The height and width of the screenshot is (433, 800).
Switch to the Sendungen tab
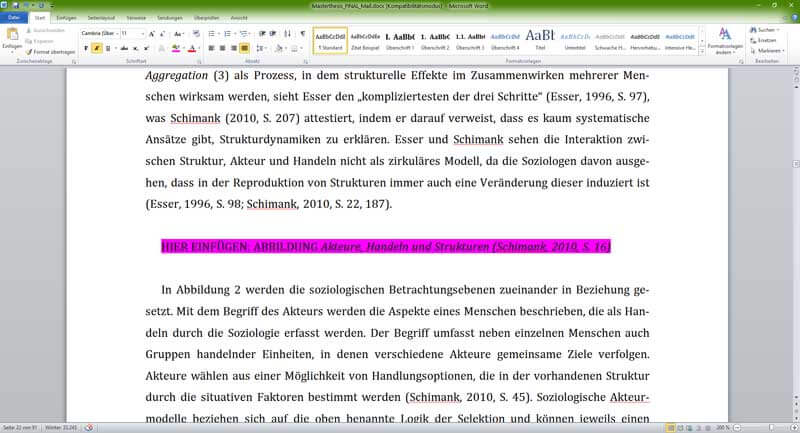(170, 18)
